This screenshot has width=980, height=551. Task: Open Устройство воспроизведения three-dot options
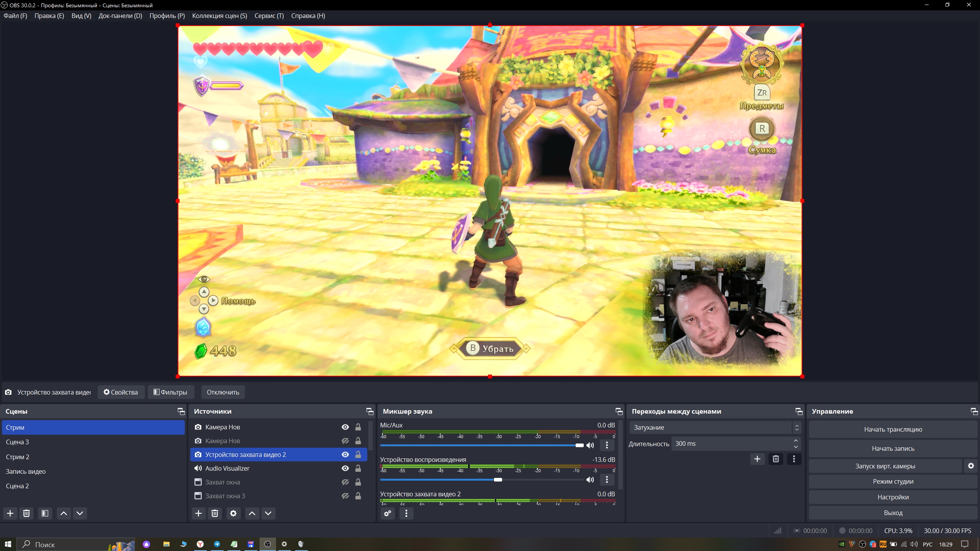[x=607, y=479]
